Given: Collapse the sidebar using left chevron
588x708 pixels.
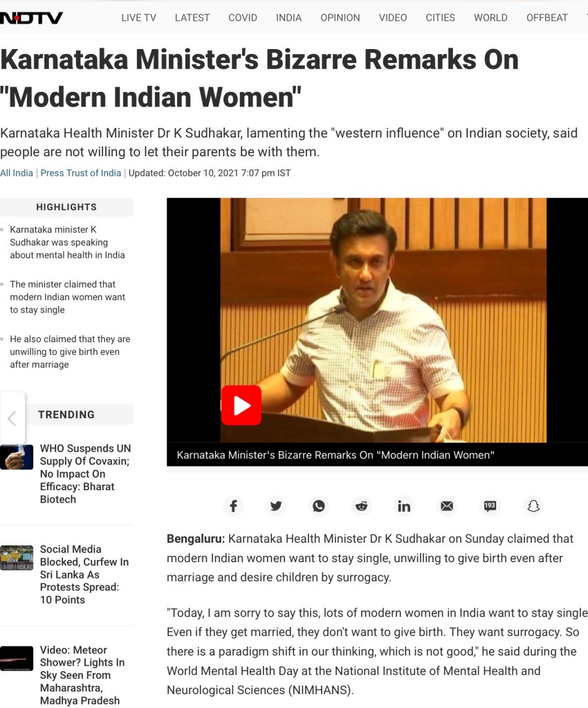Looking at the screenshot, I should pos(12,418).
